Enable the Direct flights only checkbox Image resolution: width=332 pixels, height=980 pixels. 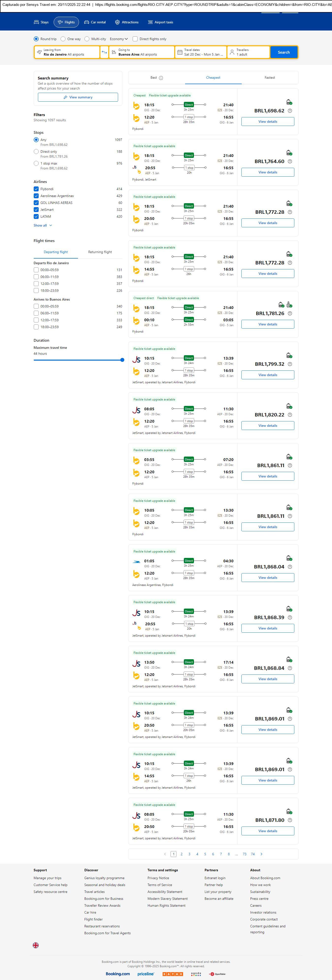click(135, 39)
